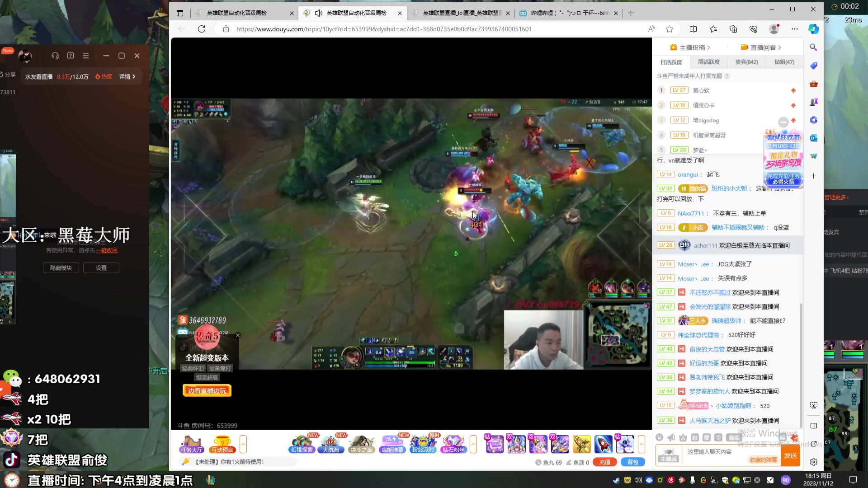Click 边看直播边玩 button
This screenshot has height=488, width=868.
[x=207, y=391]
